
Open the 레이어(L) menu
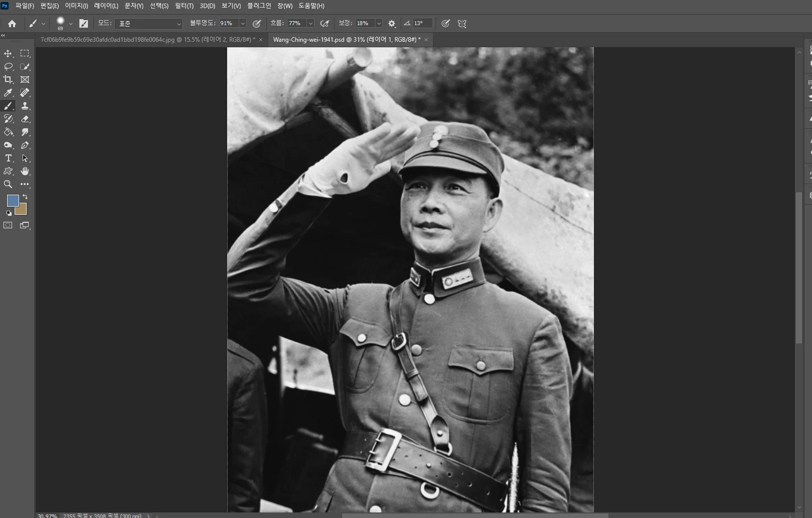(106, 6)
